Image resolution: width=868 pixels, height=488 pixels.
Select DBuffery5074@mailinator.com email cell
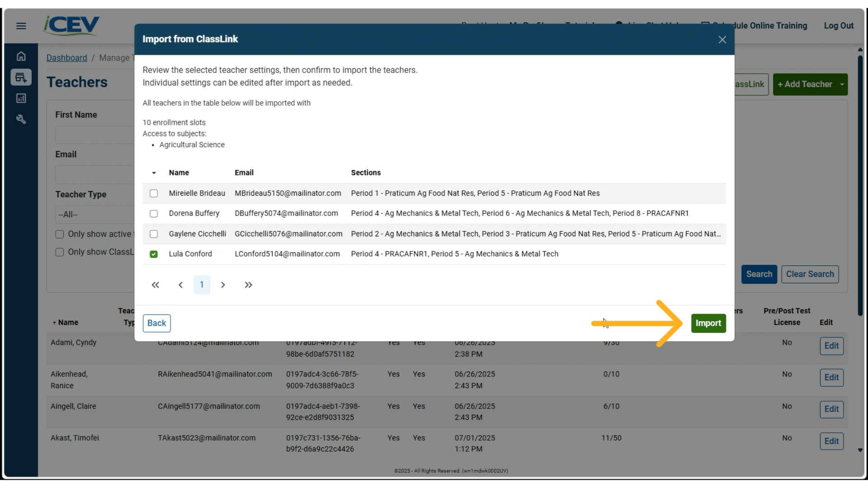click(x=286, y=213)
